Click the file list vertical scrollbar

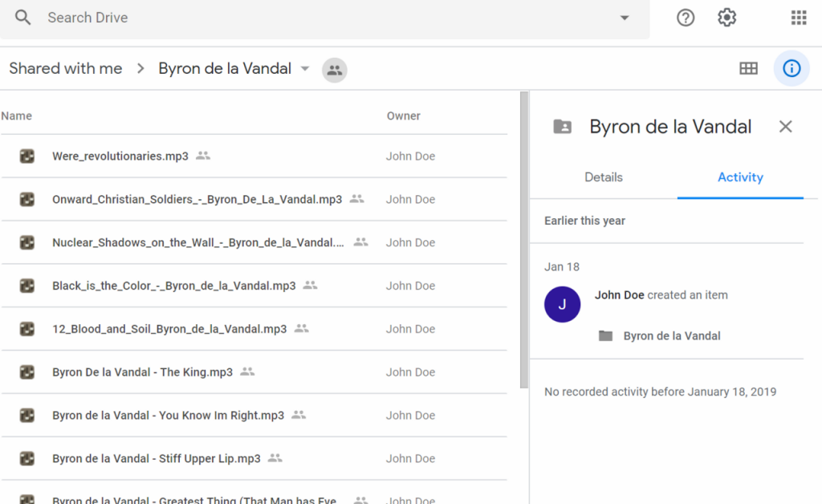tap(523, 240)
